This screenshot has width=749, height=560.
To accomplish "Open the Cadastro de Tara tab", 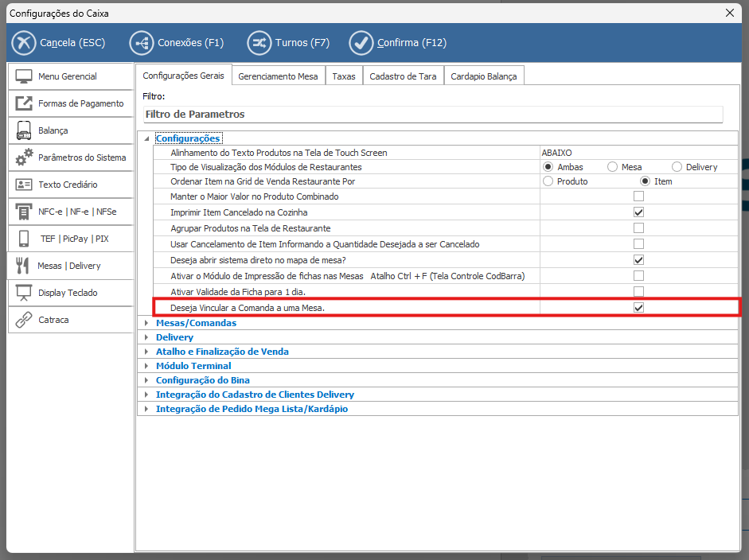I will coord(403,76).
